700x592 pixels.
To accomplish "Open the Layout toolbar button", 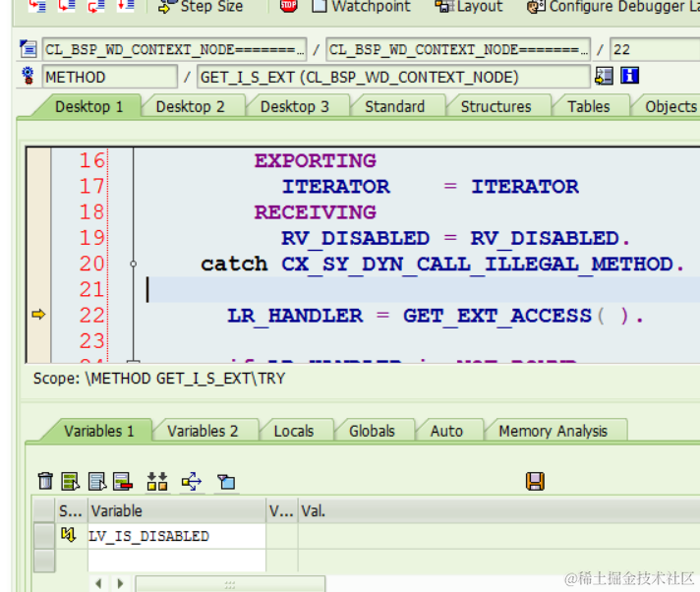I will coord(469,6).
